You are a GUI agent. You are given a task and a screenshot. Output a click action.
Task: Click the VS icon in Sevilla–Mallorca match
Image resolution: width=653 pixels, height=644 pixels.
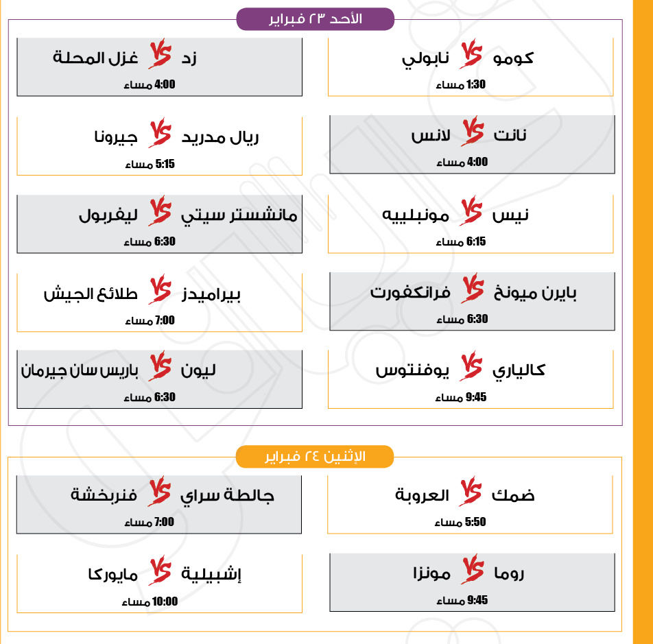(159, 572)
